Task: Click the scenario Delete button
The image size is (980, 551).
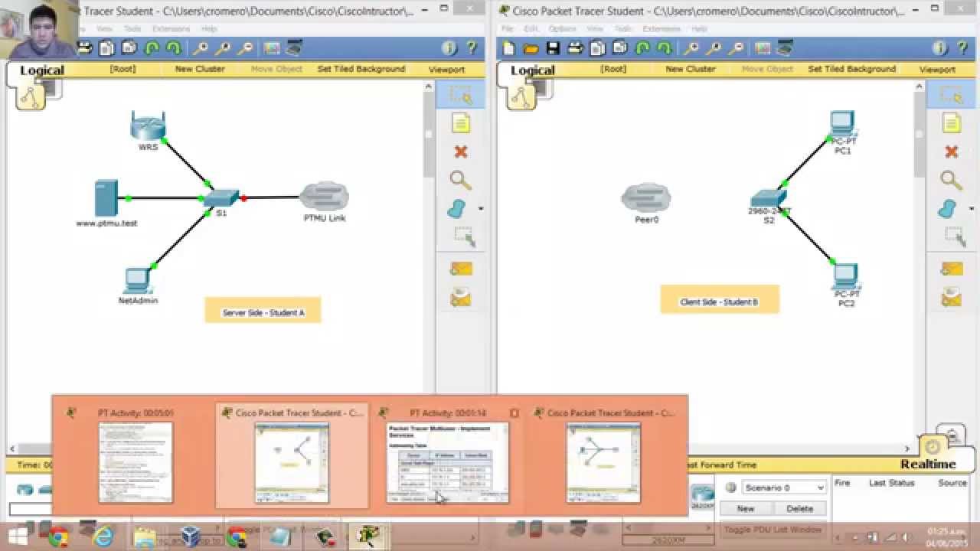Action: point(799,508)
